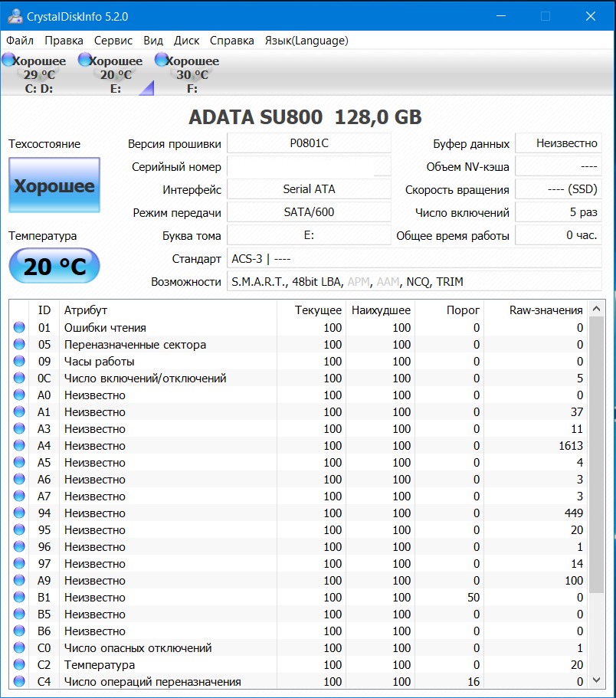Select the F: disk status orb
The height and width of the screenshot is (698, 616).
[x=161, y=59]
